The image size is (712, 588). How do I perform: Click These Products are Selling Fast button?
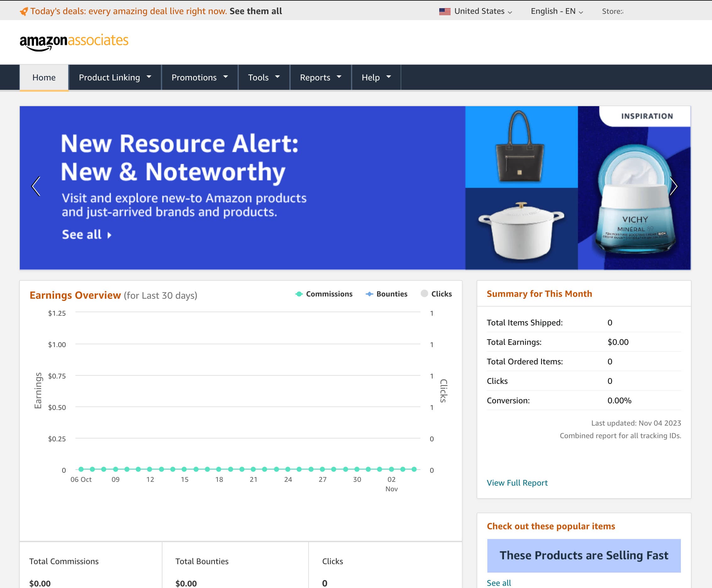[584, 555]
